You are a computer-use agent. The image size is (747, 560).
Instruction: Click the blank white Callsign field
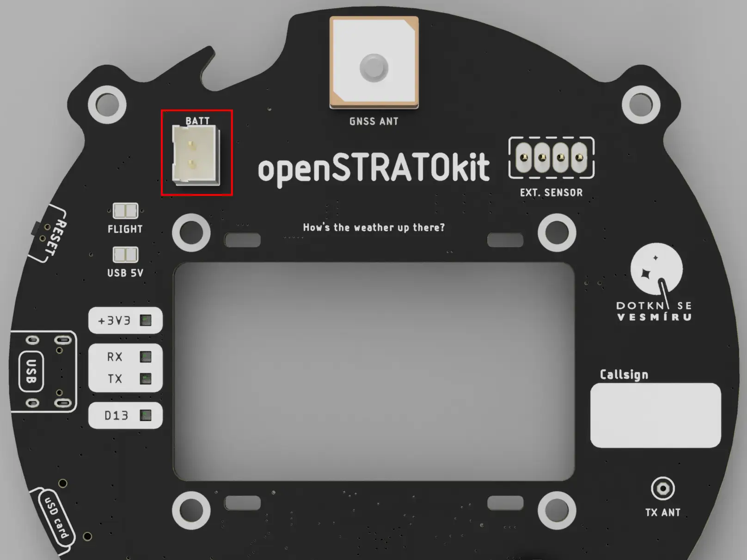click(x=655, y=415)
